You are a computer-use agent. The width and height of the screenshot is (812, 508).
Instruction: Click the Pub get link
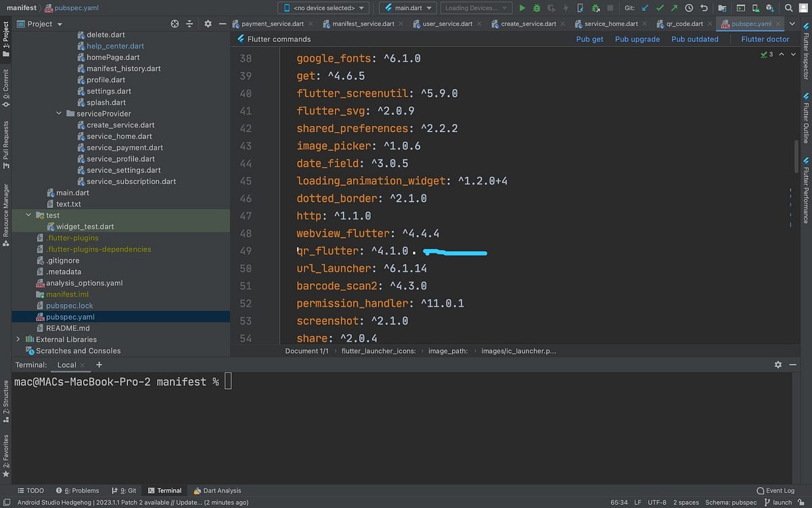589,39
